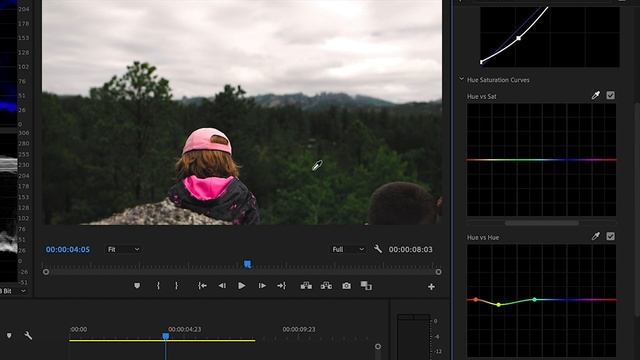The height and width of the screenshot is (360, 640).
Task: Go to Out point
Action: pos(282,286)
